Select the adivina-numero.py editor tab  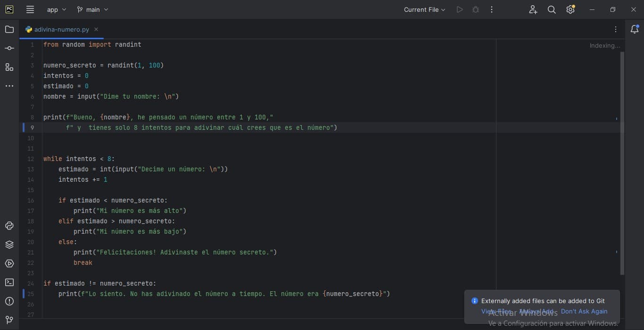(62, 29)
